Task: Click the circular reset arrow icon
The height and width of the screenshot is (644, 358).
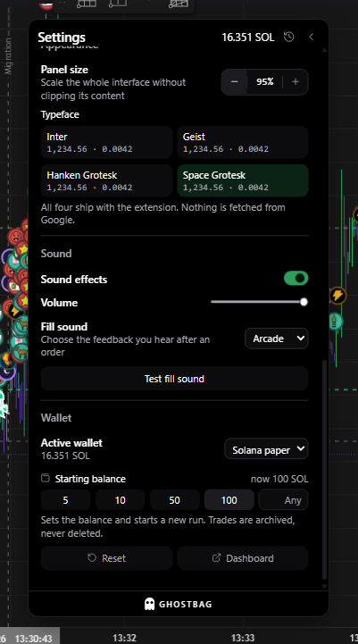Action: (x=92, y=557)
